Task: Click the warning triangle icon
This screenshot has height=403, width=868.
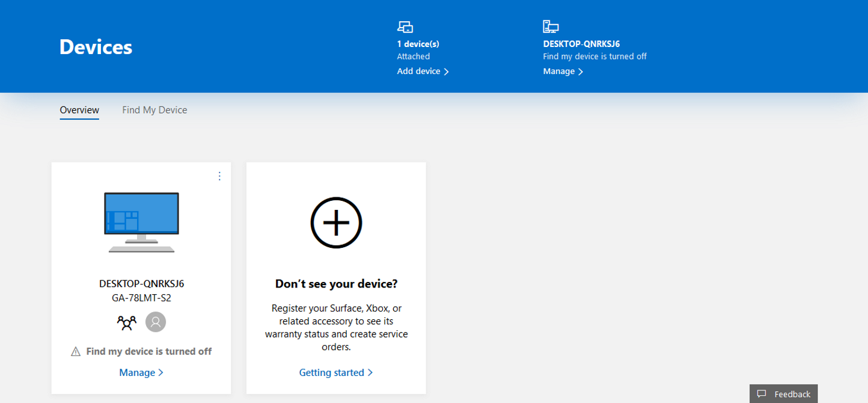Action: point(76,352)
